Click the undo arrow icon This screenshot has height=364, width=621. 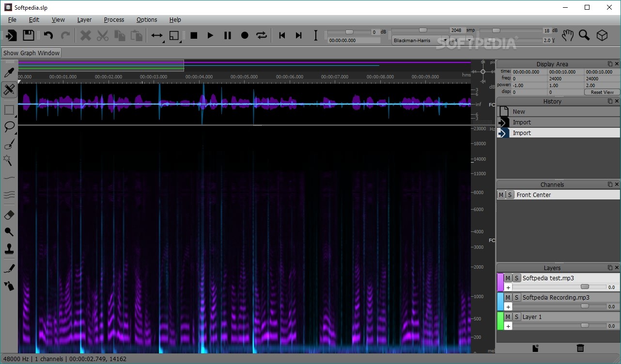(48, 35)
